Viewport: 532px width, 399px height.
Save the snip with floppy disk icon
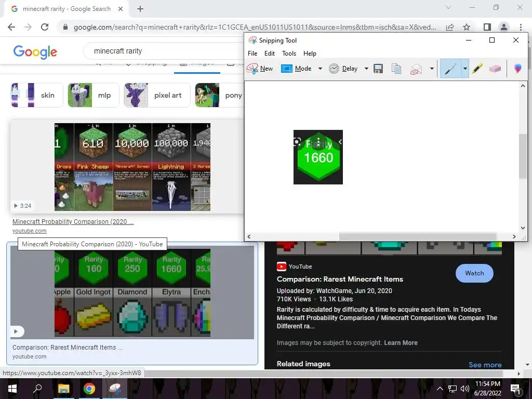tap(378, 69)
